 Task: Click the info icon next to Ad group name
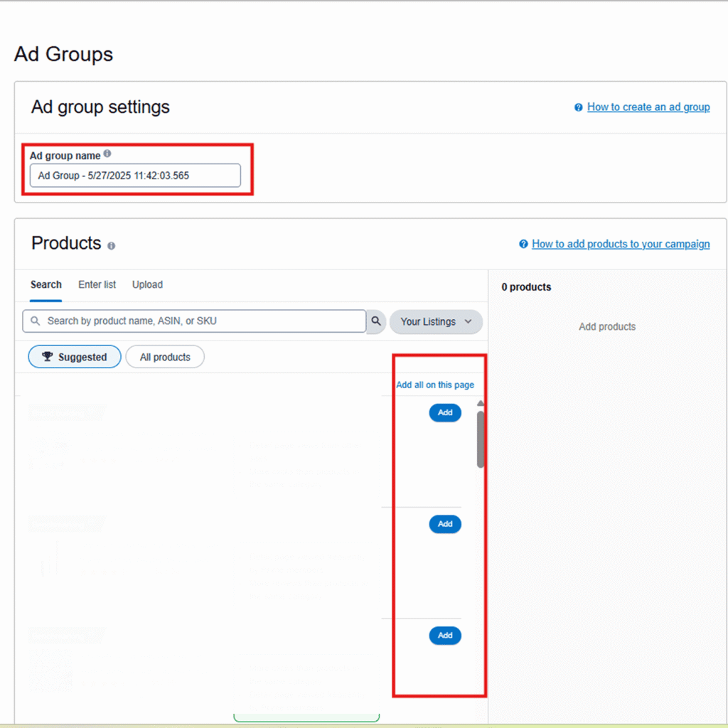point(107,152)
